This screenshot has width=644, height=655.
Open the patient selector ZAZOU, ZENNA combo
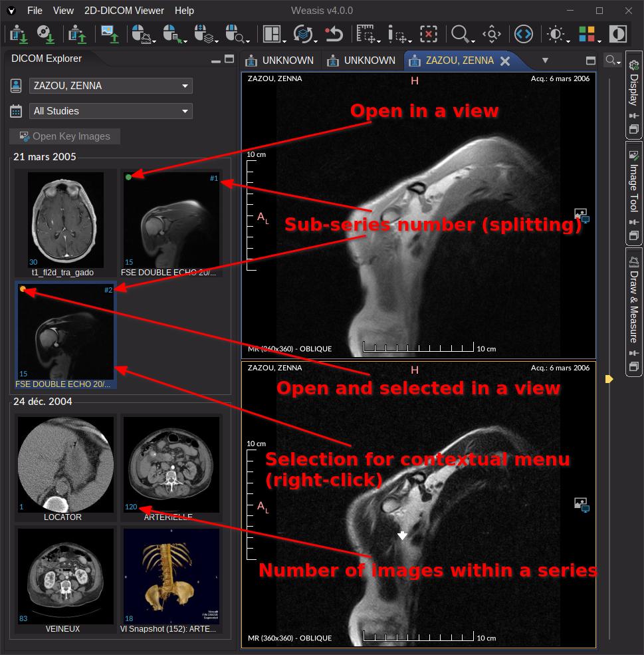(x=110, y=86)
